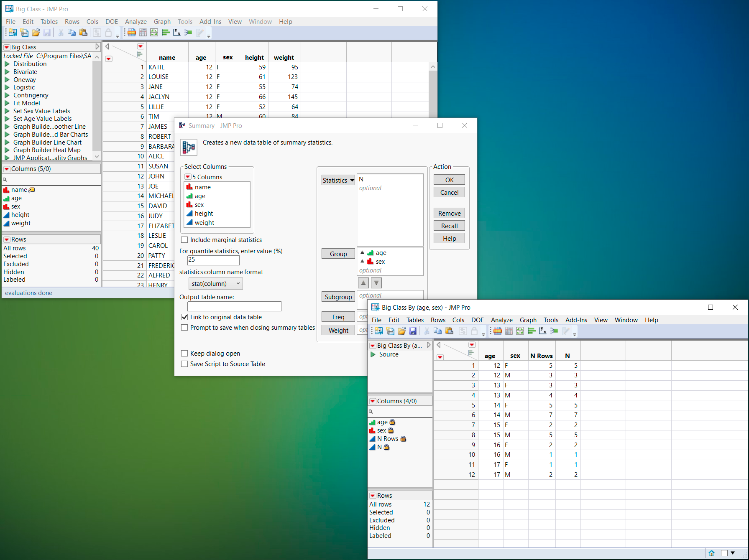Expand the Columns (5/0) red triangle menu
This screenshot has width=749, height=560.
[7, 169]
